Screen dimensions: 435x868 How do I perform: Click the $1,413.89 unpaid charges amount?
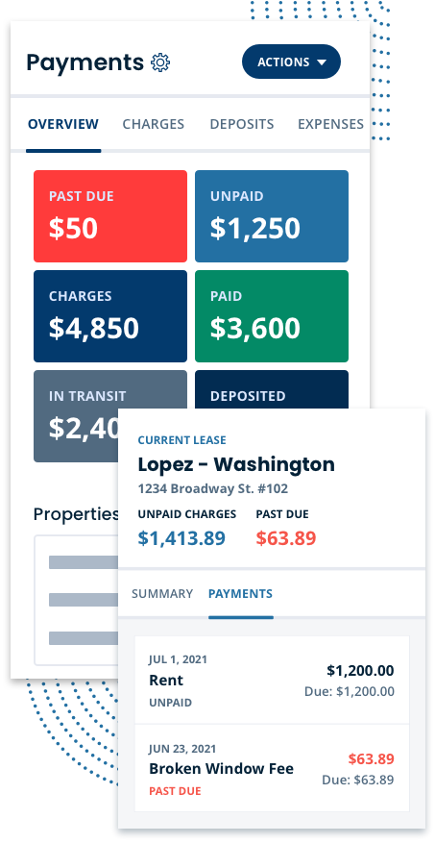(181, 538)
